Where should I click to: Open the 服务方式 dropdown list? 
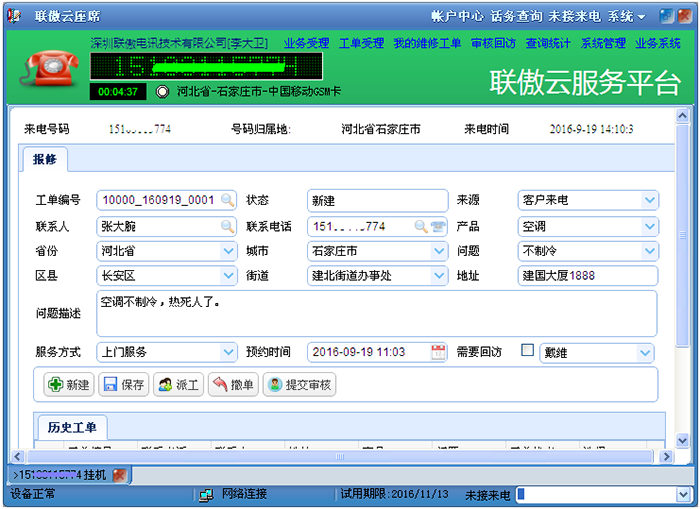227,352
